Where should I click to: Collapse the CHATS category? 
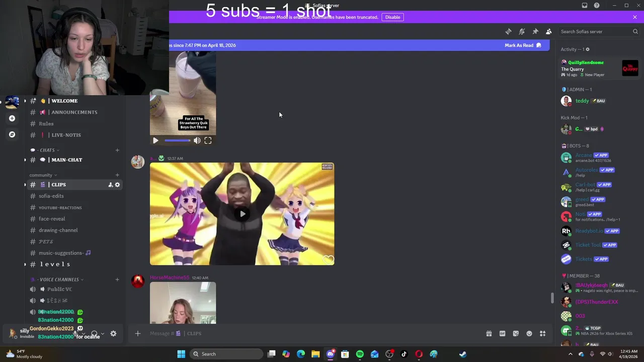coord(47,150)
